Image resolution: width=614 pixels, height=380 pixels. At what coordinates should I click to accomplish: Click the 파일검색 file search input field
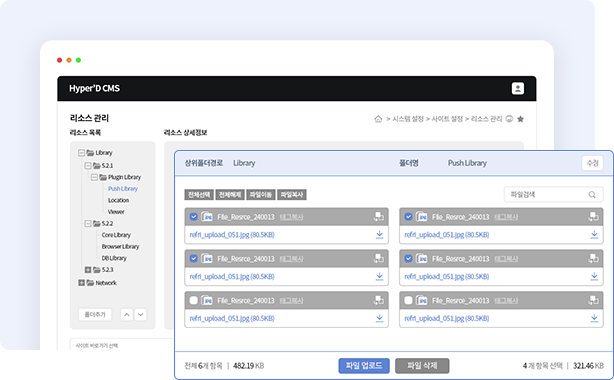[553, 195]
